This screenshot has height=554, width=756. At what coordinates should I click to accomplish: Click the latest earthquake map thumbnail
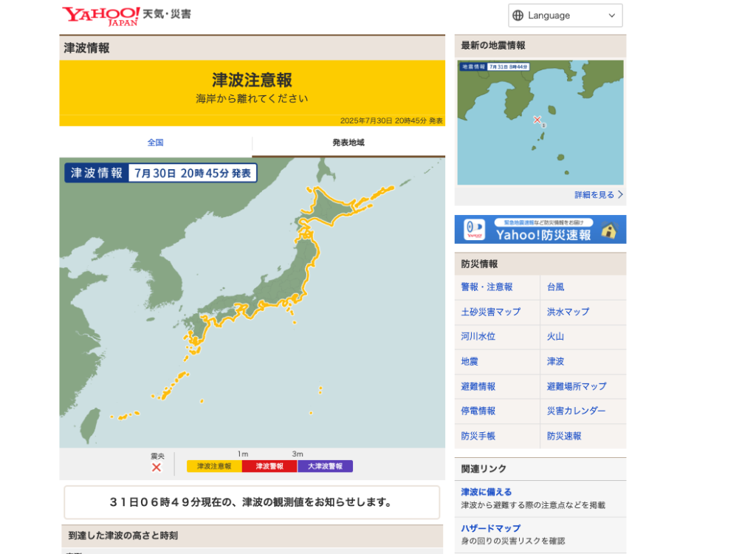pyautogui.click(x=540, y=122)
